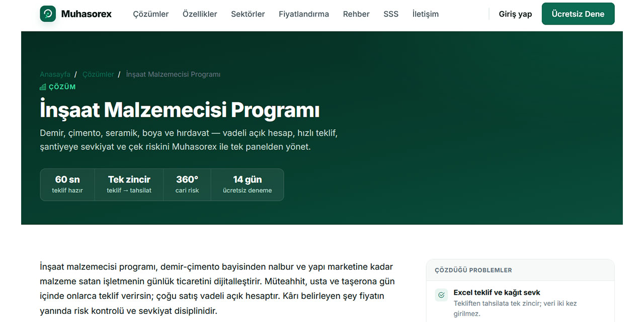Go to Anasayfa via breadcrumb
Screen dimensions: 644x322
point(55,74)
